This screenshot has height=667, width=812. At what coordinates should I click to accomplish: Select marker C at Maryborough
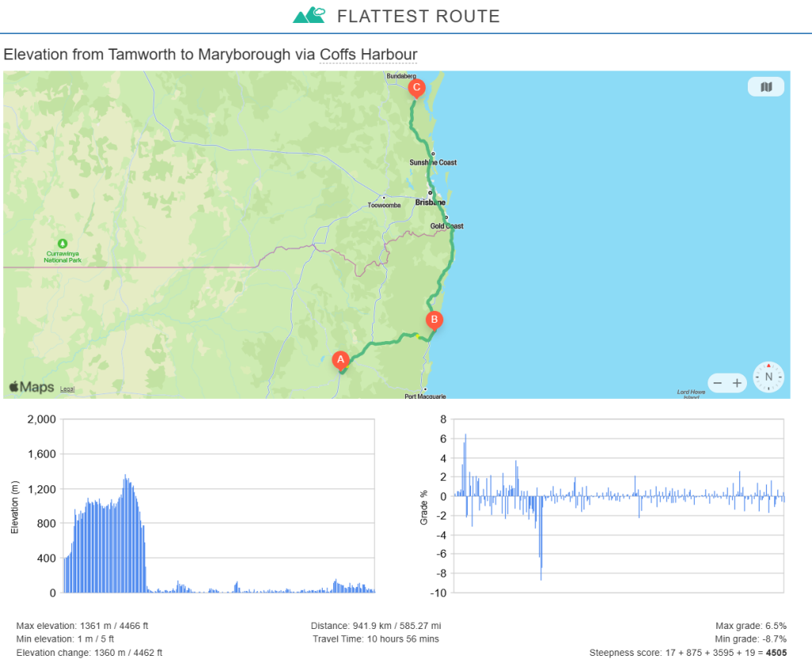click(416, 88)
